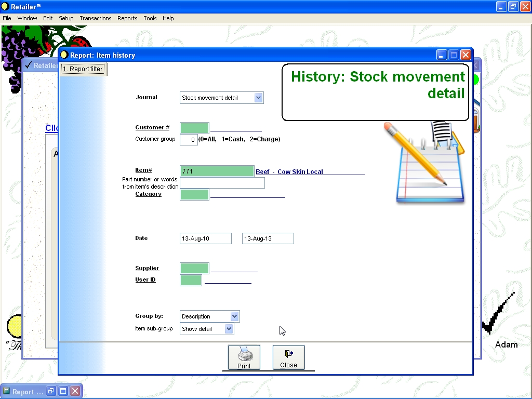Open the Journal dropdown list
Screen dimensions: 532x399
[x=259, y=98]
